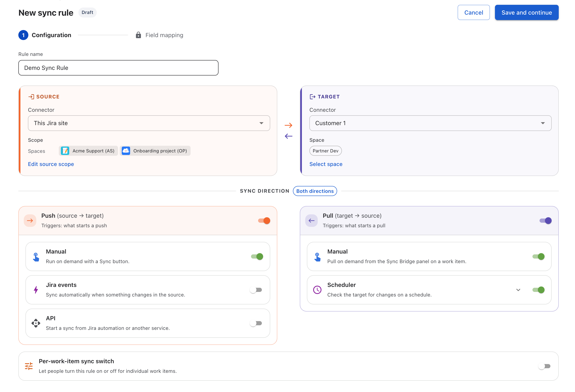Click the Cancel button
This screenshot has width=575, height=392.
[x=473, y=12]
